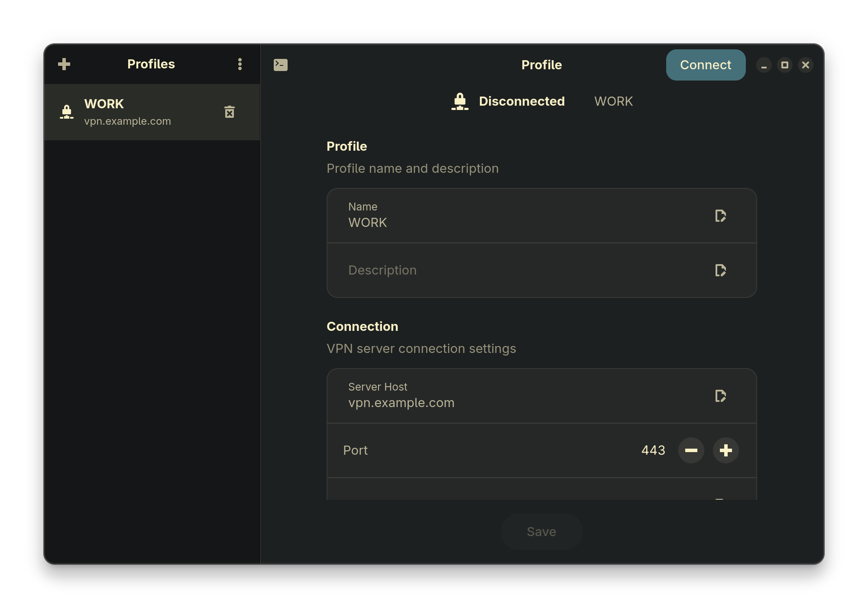Decrease the port with the minus button

(691, 450)
